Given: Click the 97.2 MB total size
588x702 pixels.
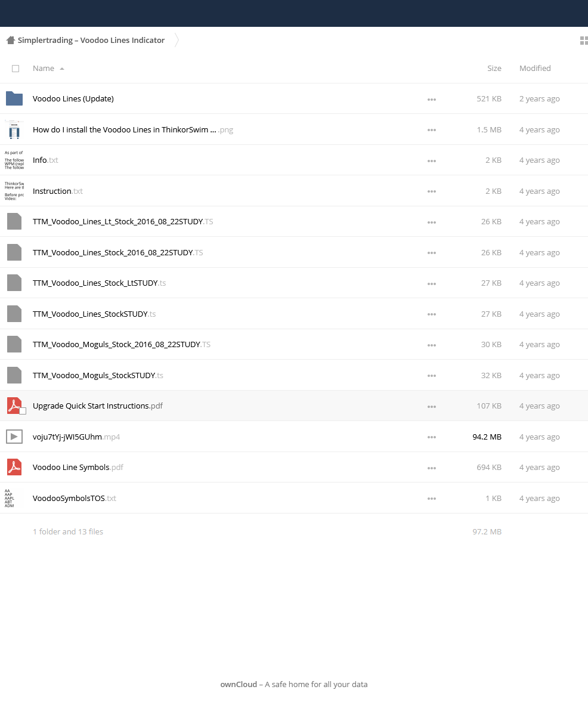Looking at the screenshot, I should coord(487,531).
